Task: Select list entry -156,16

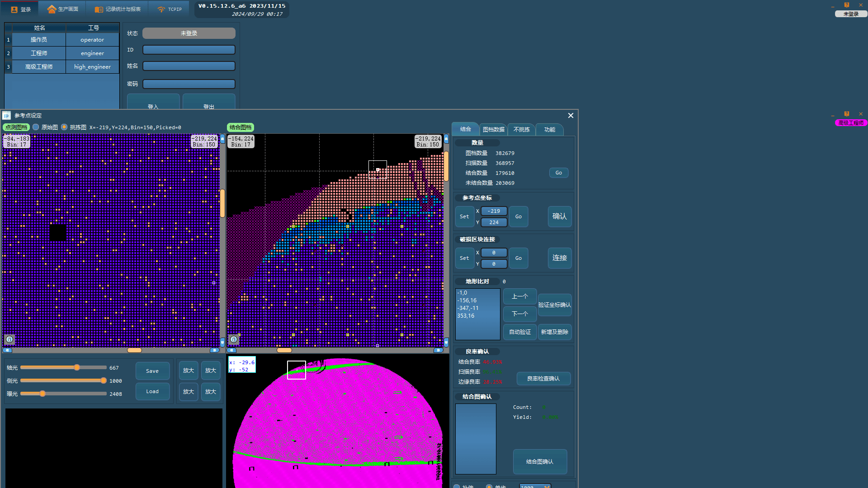Action: [x=467, y=300]
